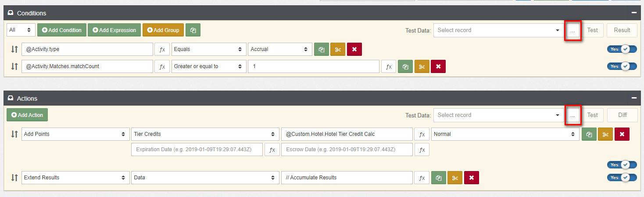Open the Equals operator dropdown

[x=208, y=49]
